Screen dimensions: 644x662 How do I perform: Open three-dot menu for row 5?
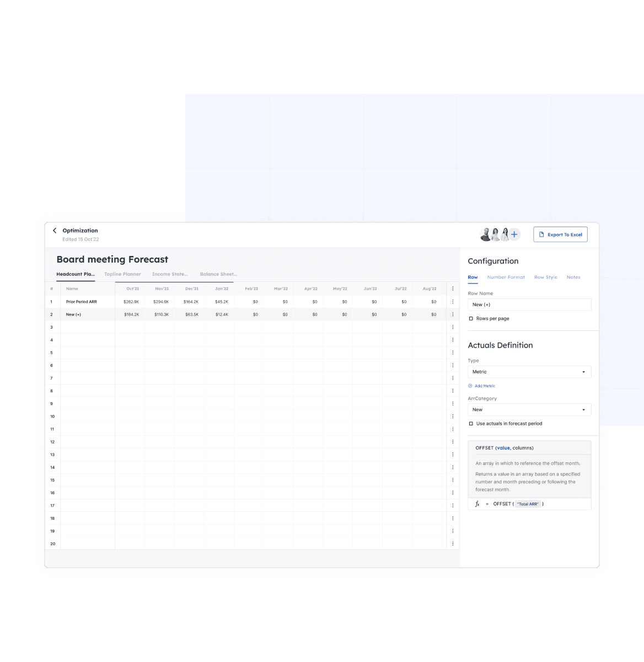[453, 353]
